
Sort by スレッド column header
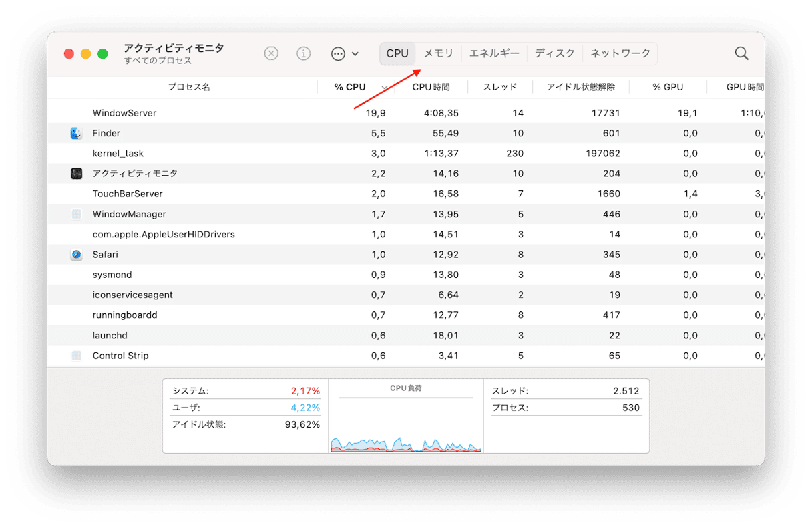(500, 87)
